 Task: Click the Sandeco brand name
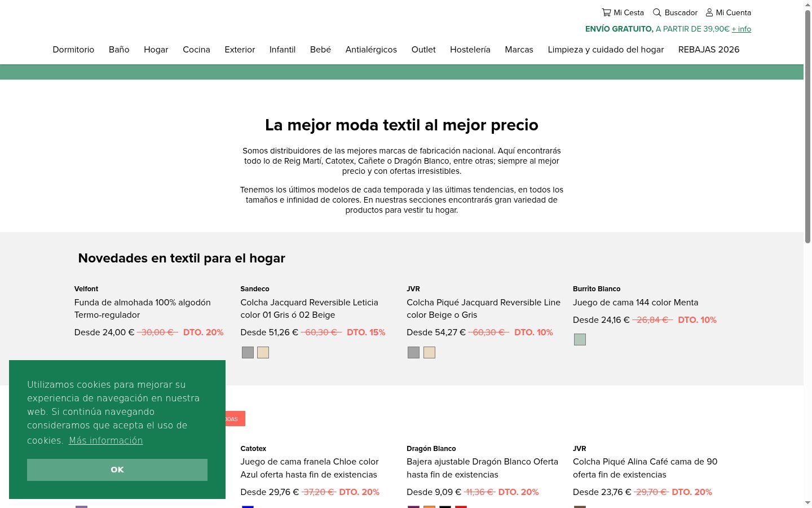pyautogui.click(x=255, y=289)
